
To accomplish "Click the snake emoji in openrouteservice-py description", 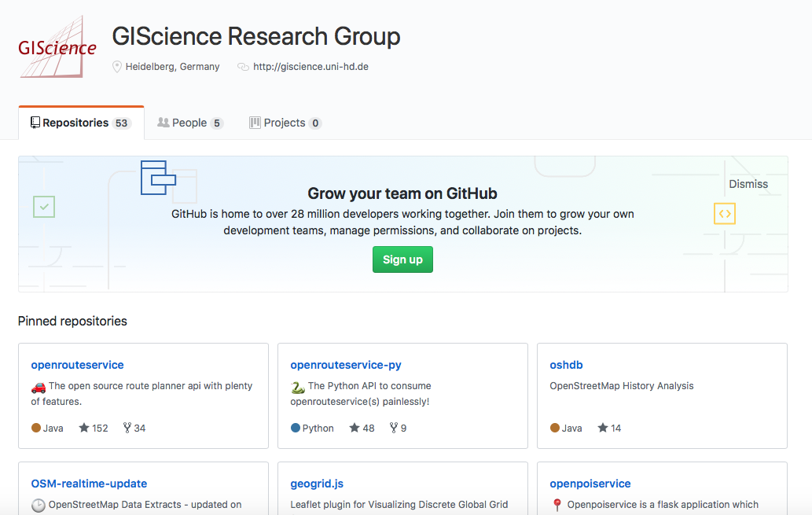I will pos(298,387).
